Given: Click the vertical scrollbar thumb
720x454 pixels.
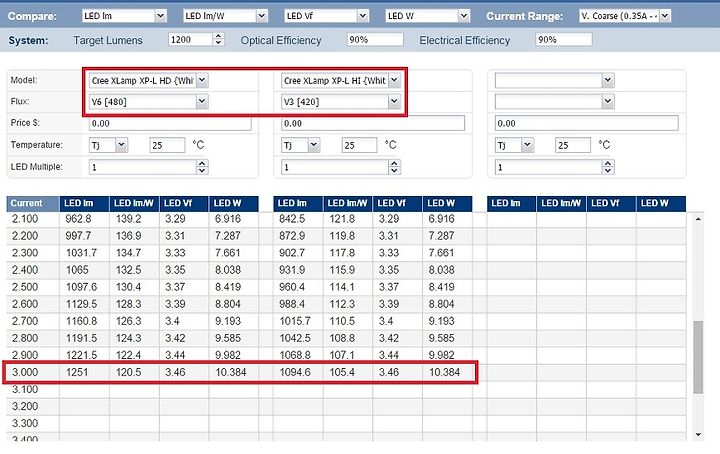Looking at the screenshot, I should click(x=698, y=357).
